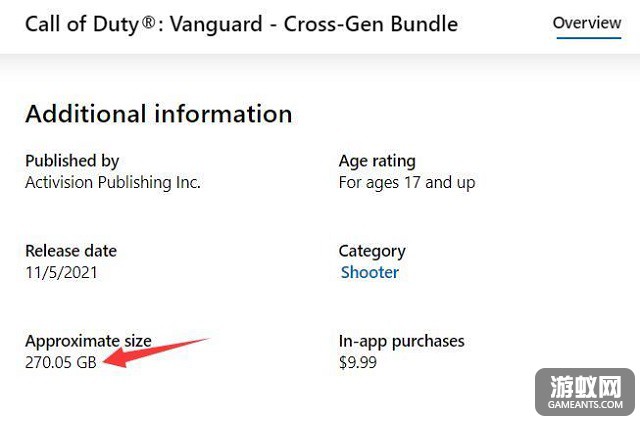Click the Release date label

pyautogui.click(x=71, y=251)
